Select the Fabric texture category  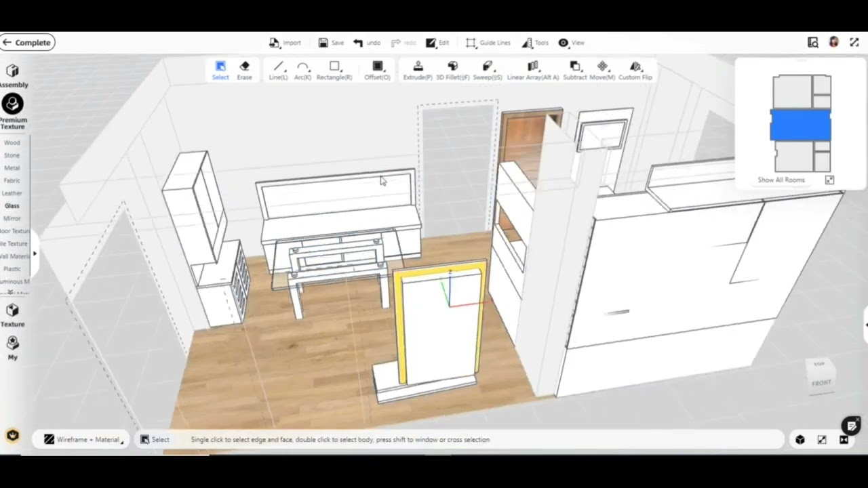(x=12, y=181)
